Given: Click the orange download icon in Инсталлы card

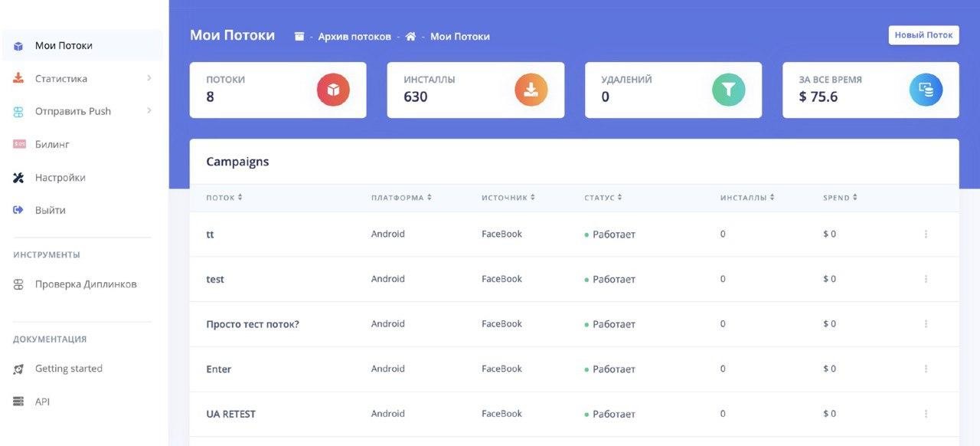Looking at the screenshot, I should click(531, 90).
